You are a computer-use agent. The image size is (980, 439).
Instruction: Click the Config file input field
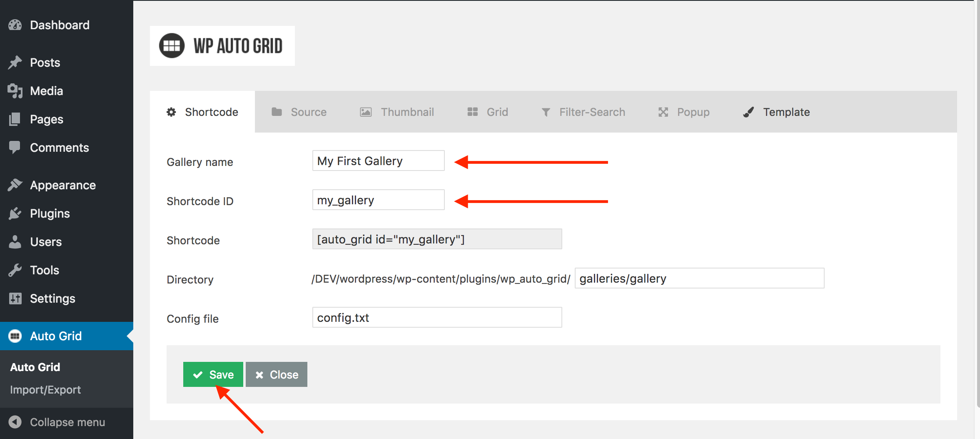pos(437,317)
